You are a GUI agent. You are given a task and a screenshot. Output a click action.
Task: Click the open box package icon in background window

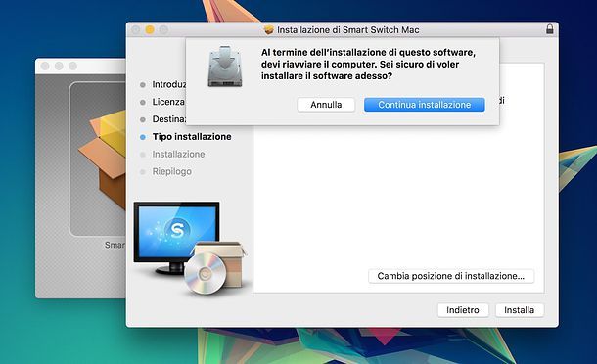[102, 159]
